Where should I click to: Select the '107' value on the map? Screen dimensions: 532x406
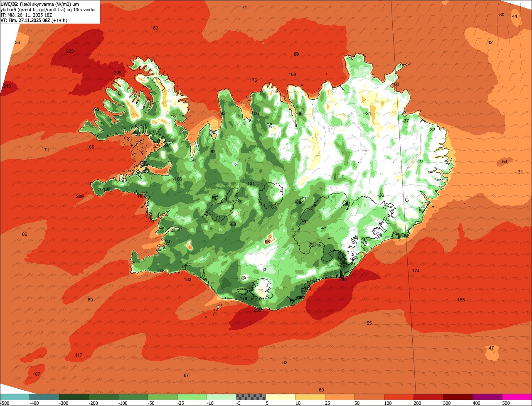point(36,374)
